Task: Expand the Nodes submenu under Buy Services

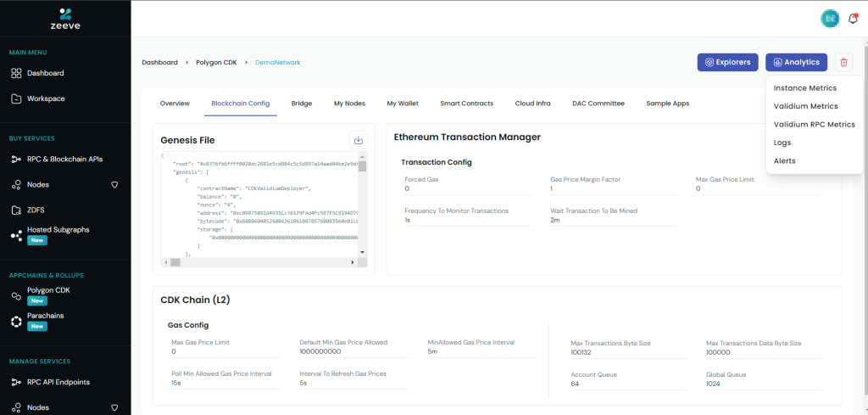Action: coord(114,184)
